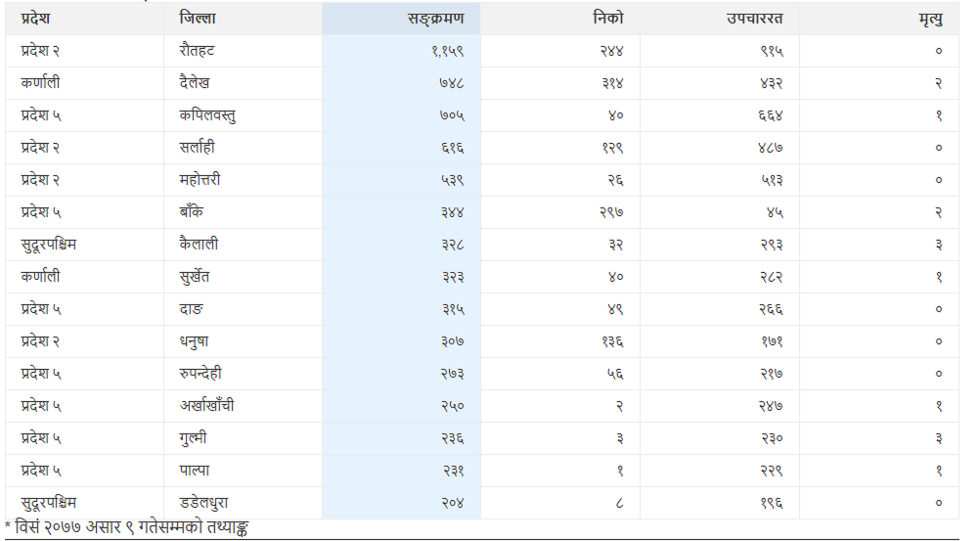Select the दैलेख district cell

(243, 83)
